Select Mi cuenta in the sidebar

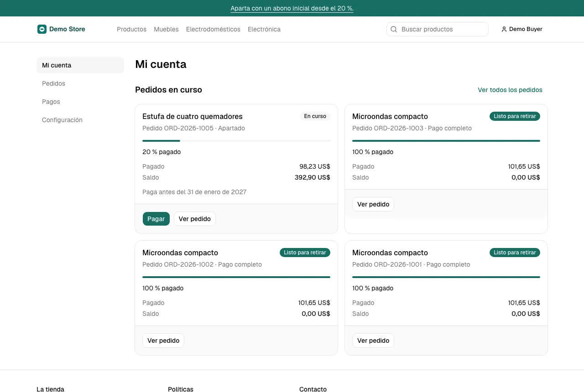[80, 65]
